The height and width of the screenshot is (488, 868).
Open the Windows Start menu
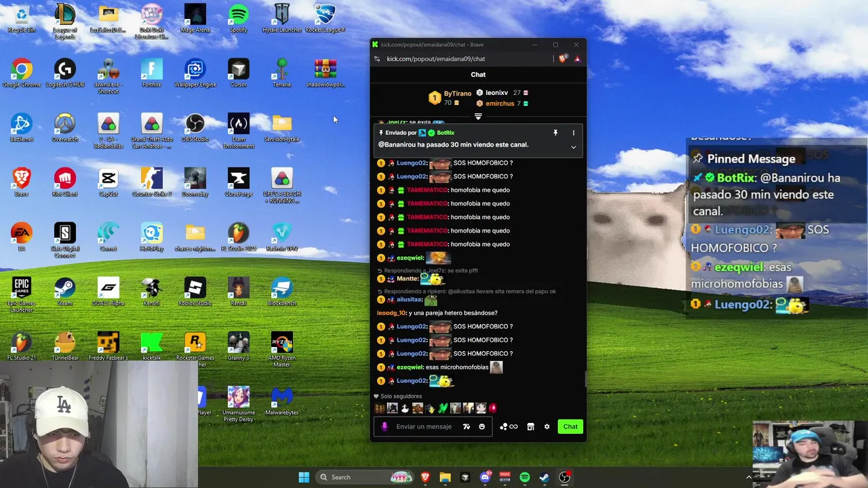304,477
